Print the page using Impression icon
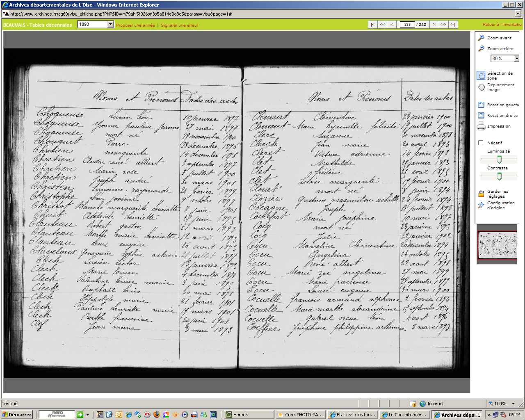The width and height of the screenshot is (525, 420). coord(481,126)
